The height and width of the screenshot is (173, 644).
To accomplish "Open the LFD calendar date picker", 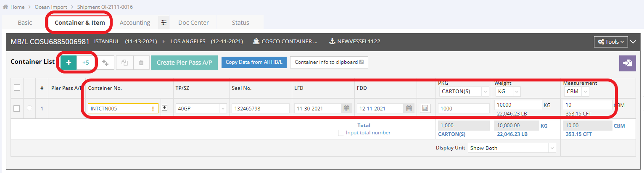I will tap(346, 108).
